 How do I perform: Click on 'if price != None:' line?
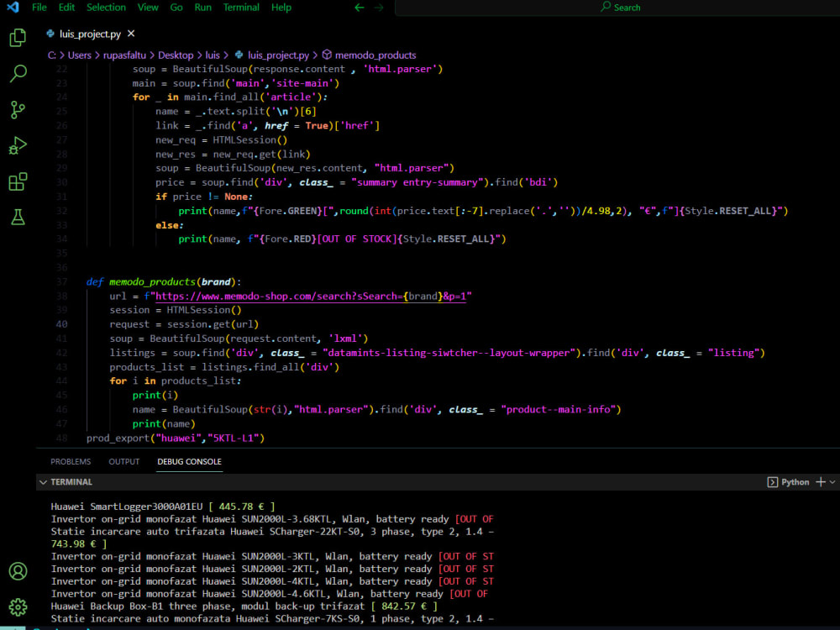[x=203, y=197]
